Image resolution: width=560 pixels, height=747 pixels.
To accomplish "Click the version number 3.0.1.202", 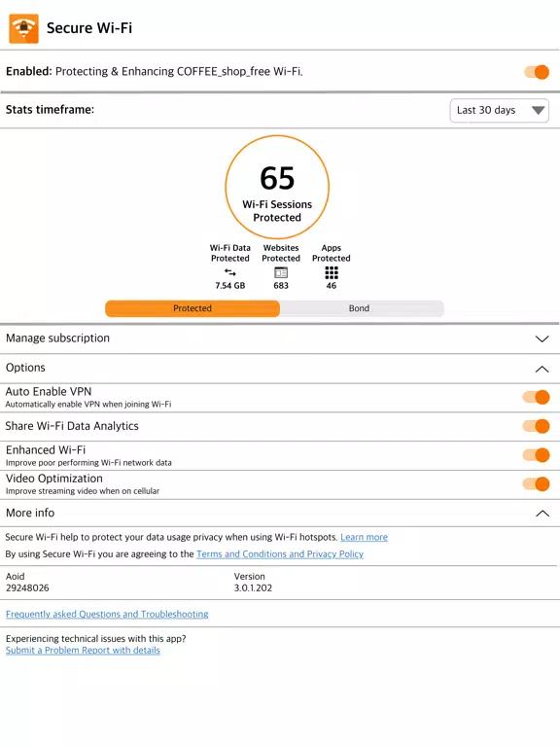I will pyautogui.click(x=253, y=587).
